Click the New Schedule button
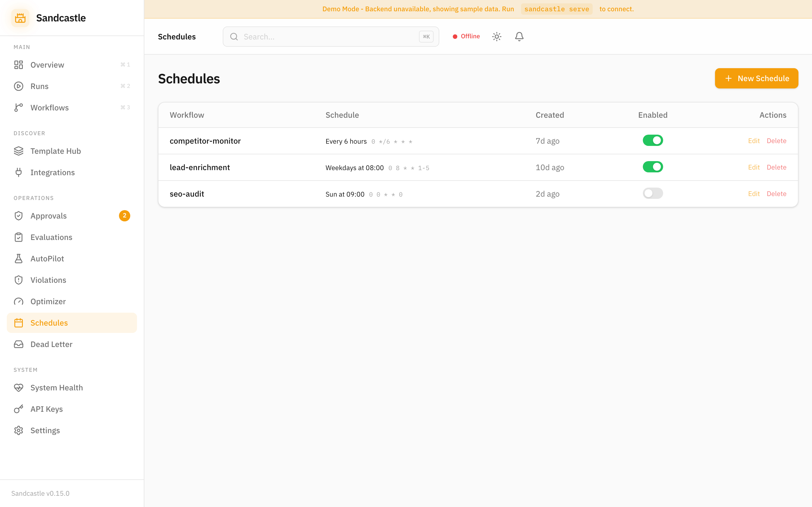This screenshot has height=507, width=812. coord(756,79)
